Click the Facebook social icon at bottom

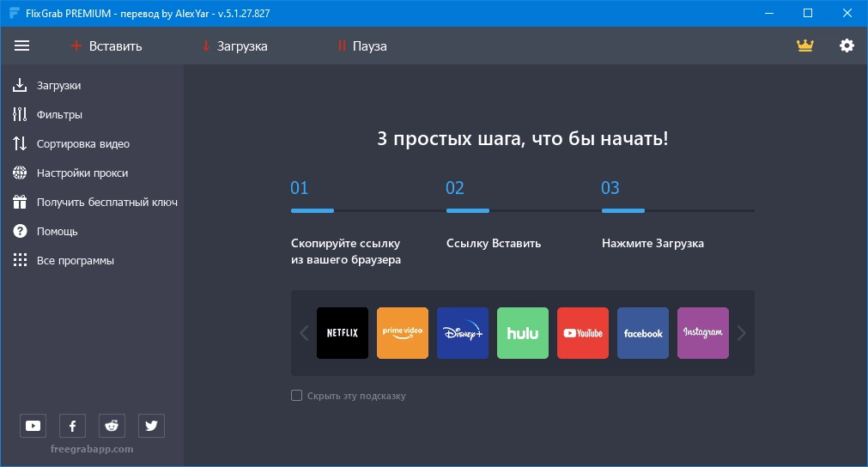click(72, 426)
